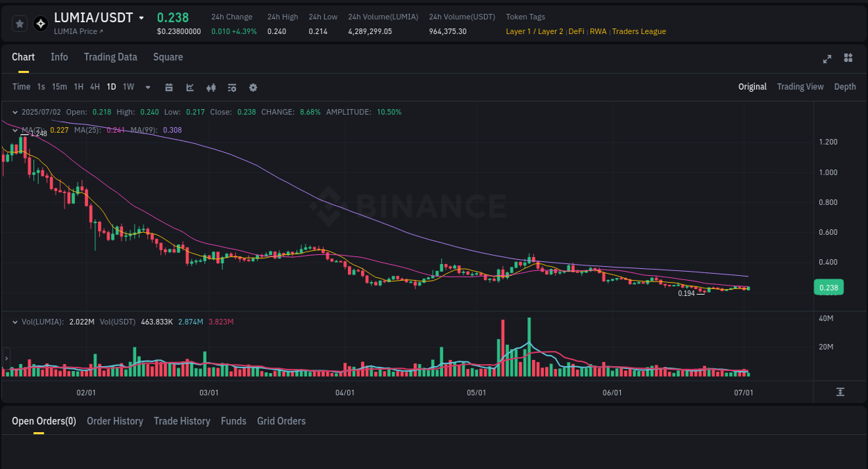
Task: Select the 1H timeframe interval
Action: 78,88
